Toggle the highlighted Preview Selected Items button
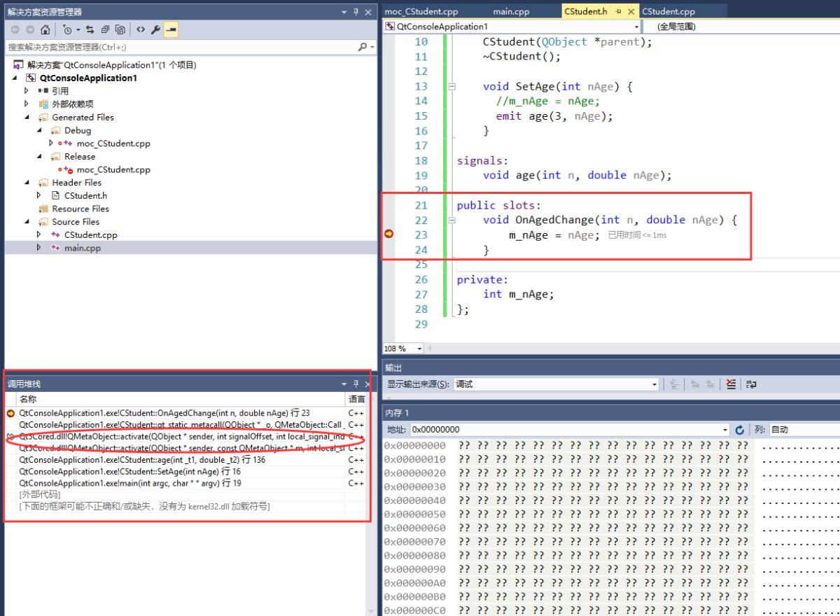Screen dimensions: 840x616 (x=171, y=29)
